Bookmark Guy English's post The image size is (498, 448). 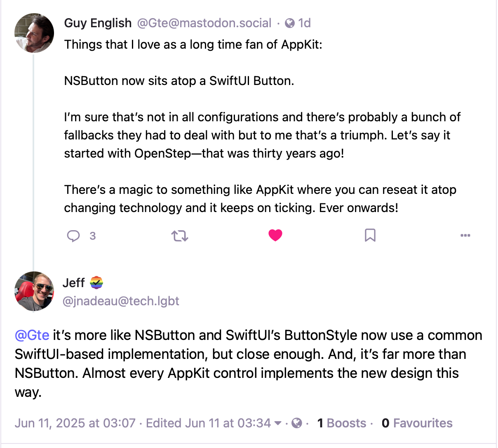pyautogui.click(x=370, y=236)
